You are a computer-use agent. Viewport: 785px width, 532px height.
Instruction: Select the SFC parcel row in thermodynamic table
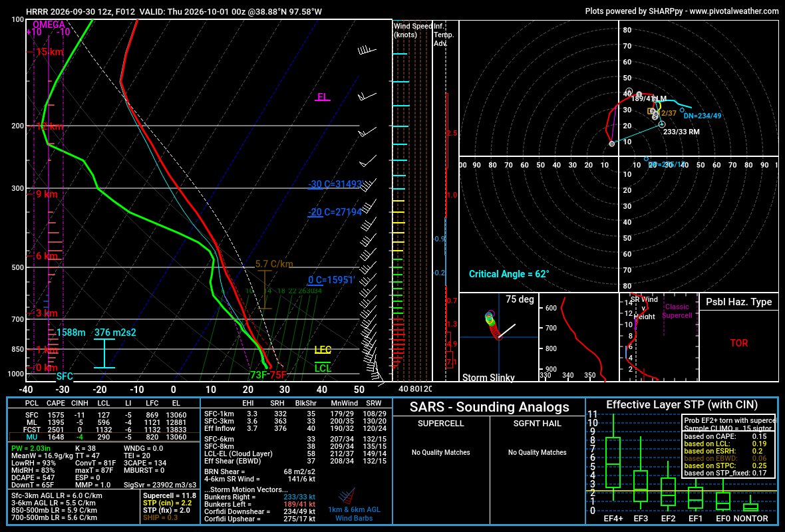[105, 415]
